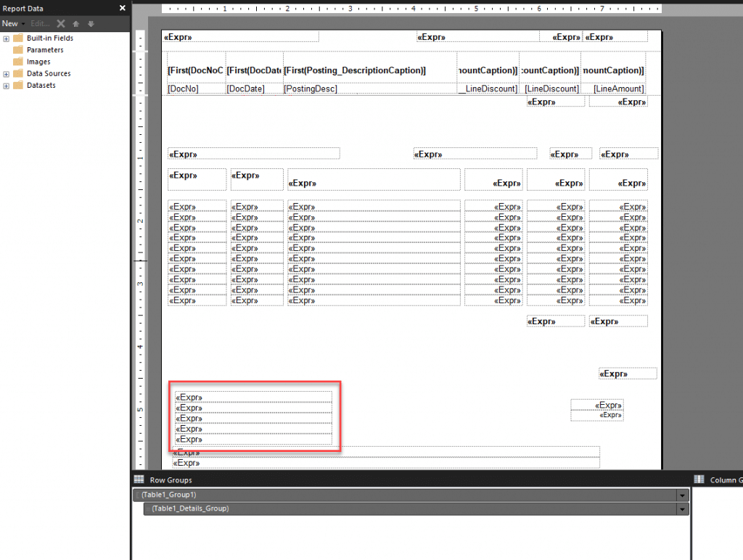
Task: Click the delete X icon in Report Data toolbar
Action: coord(61,23)
